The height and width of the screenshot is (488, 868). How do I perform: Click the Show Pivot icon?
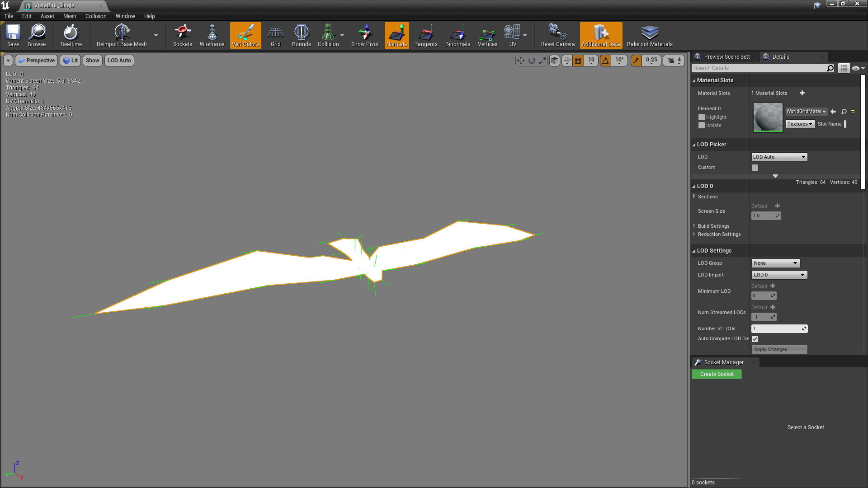pyautogui.click(x=364, y=35)
